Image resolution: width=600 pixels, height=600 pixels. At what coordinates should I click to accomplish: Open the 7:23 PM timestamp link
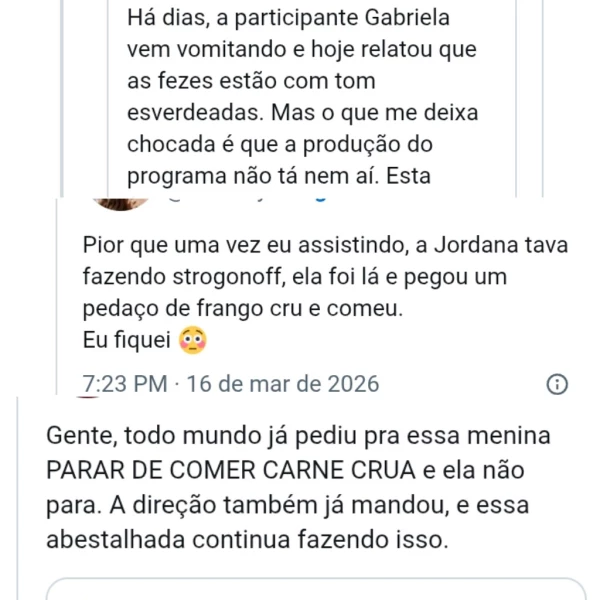point(124,384)
